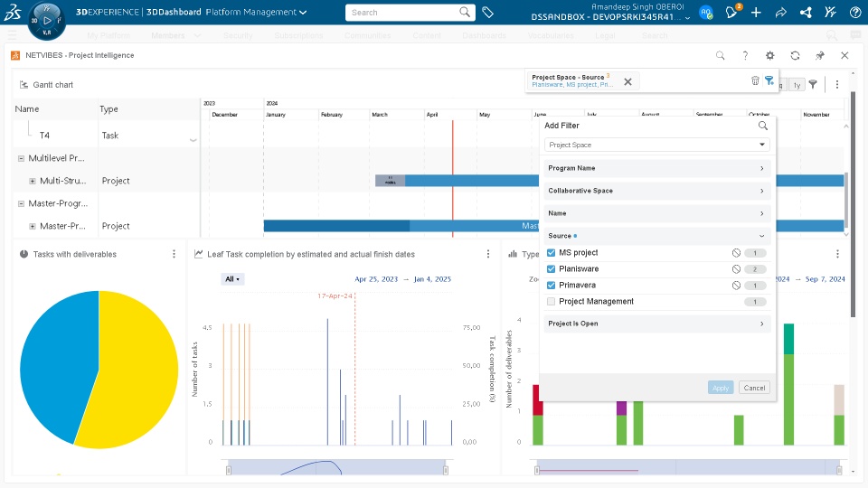
Task: Open Gantt chart three-dot menu
Action: [x=837, y=84]
